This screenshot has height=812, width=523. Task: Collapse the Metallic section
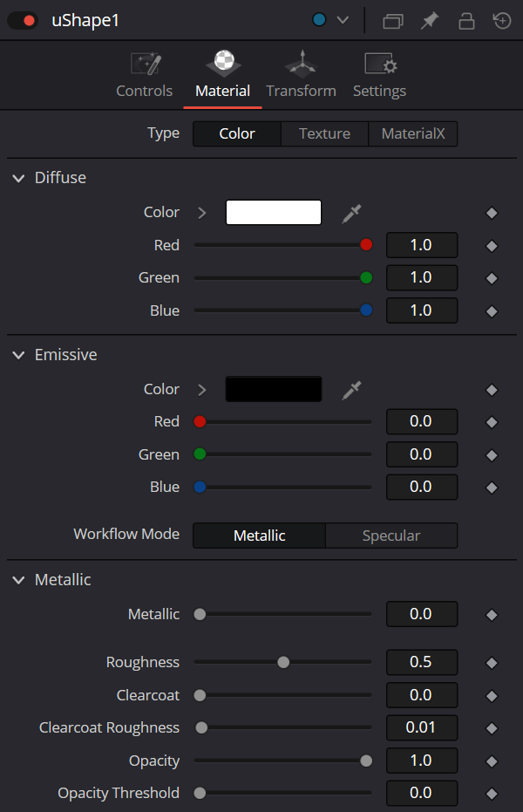pyautogui.click(x=18, y=580)
